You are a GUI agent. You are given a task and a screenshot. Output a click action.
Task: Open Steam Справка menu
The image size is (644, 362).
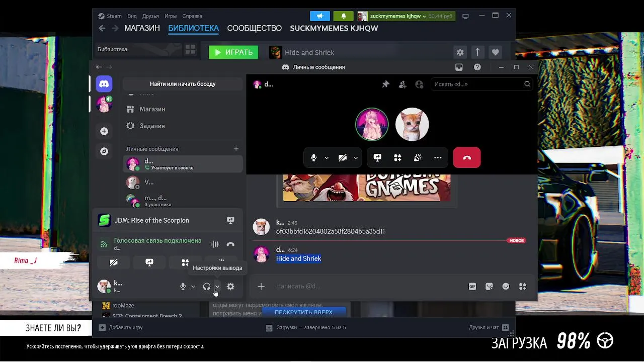point(192,16)
